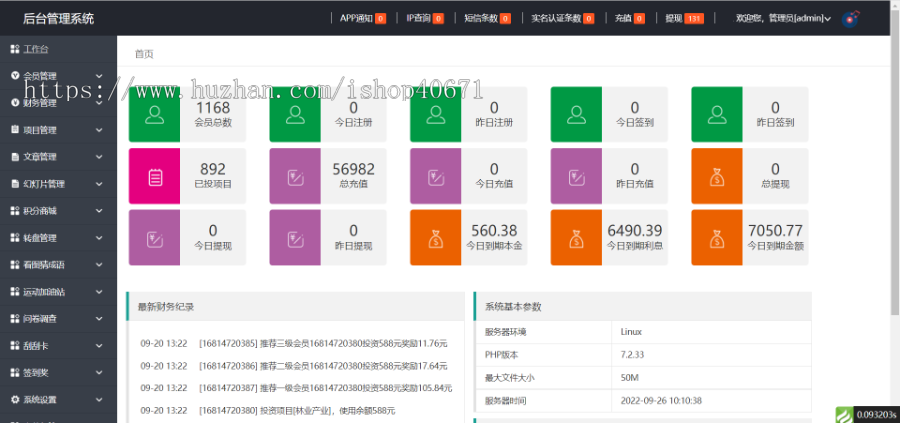The image size is (900, 423).
Task: Click the admin avatar icon in header
Action: [850, 18]
